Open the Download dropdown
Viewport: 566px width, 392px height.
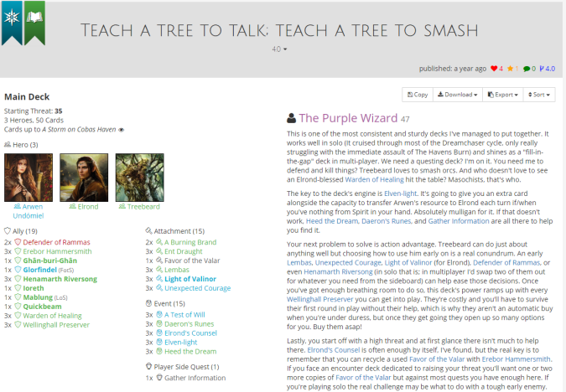click(x=458, y=95)
